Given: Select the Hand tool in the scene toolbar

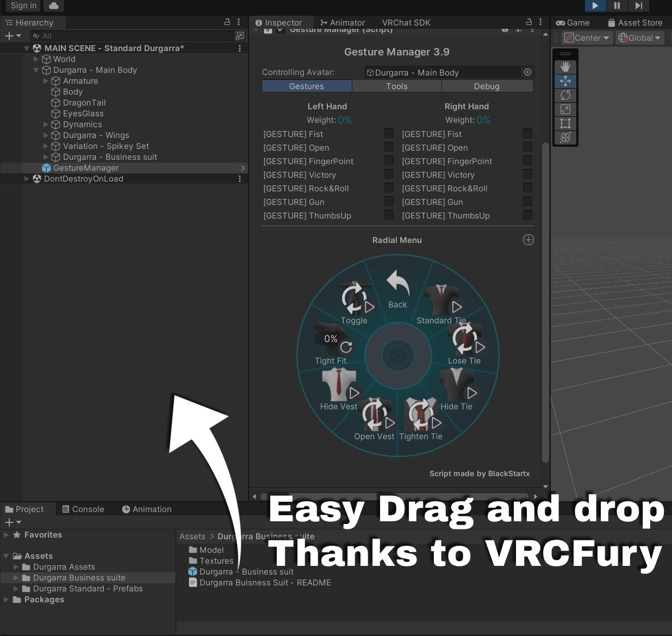Looking at the screenshot, I should coord(565,66).
